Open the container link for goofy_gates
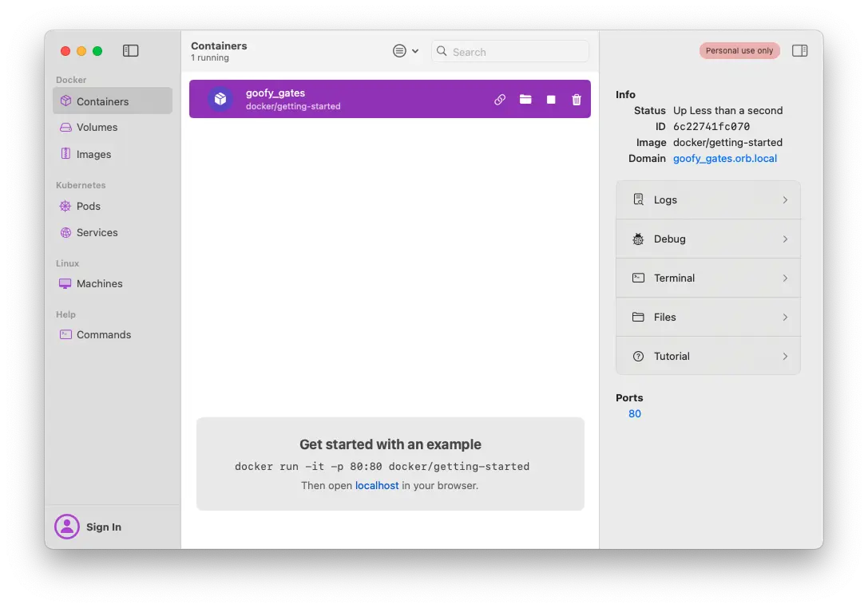The height and width of the screenshot is (608, 868). tap(500, 99)
